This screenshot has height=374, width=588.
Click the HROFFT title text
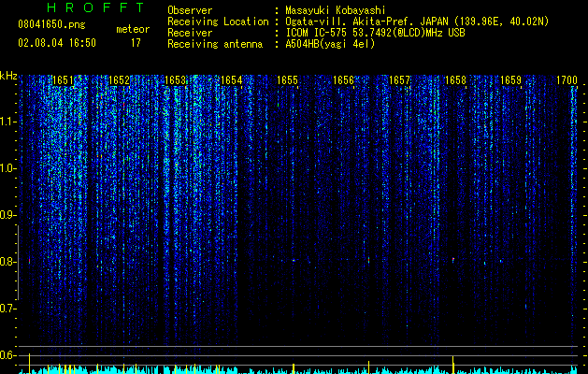(95, 7)
